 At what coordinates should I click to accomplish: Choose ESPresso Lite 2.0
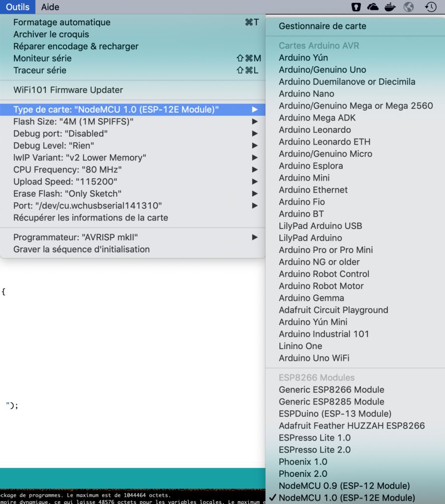tap(355, 450)
